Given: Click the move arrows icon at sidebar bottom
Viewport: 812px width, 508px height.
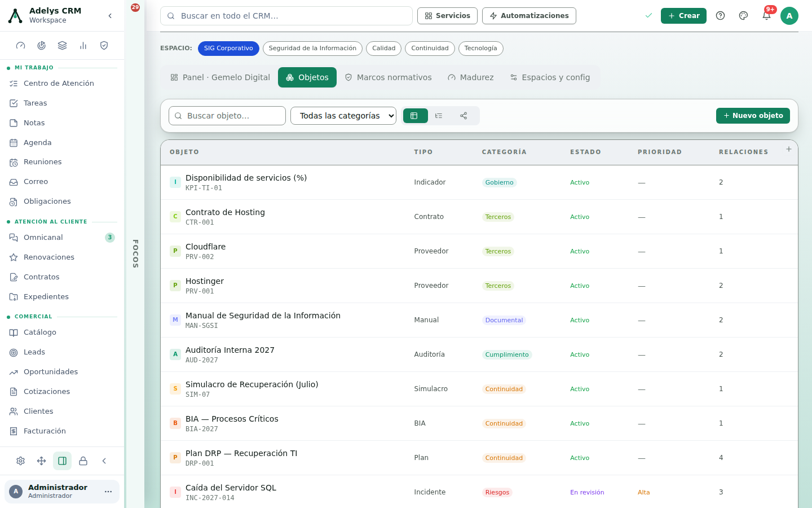Looking at the screenshot, I should coord(42,461).
